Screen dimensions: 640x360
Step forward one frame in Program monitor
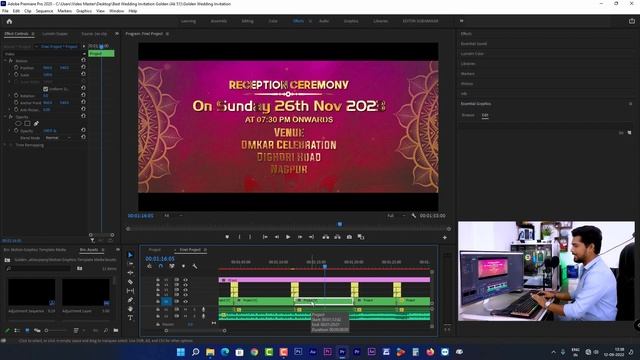[x=300, y=237]
